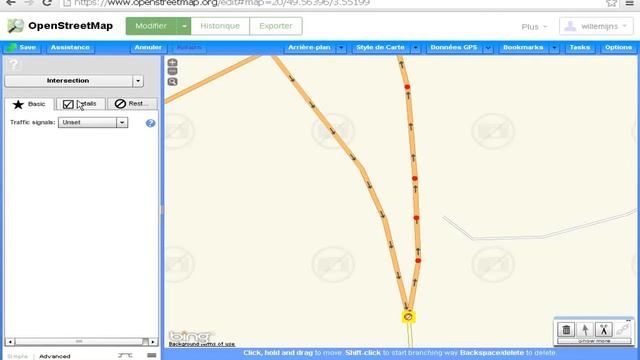Open the Arrière-plan background menu
This screenshot has height=360, width=640.
tap(309, 47)
